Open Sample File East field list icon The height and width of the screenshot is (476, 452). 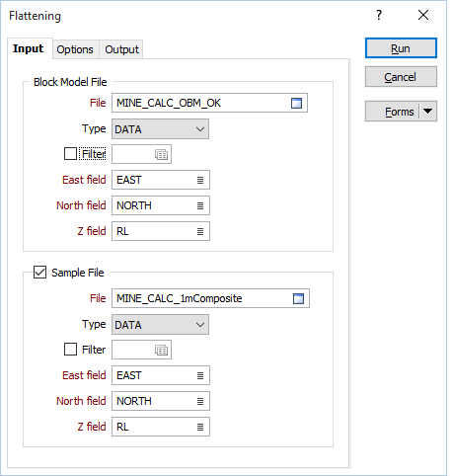click(x=200, y=375)
